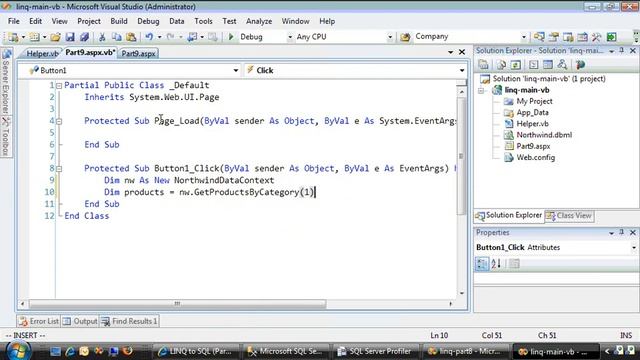The width and height of the screenshot is (640, 360).
Task: Open the Server Explorer side tab
Action: point(6,82)
